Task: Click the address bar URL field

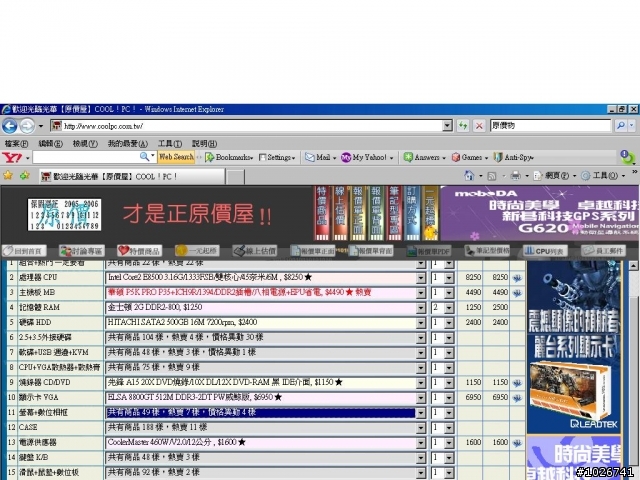Action: point(247,126)
